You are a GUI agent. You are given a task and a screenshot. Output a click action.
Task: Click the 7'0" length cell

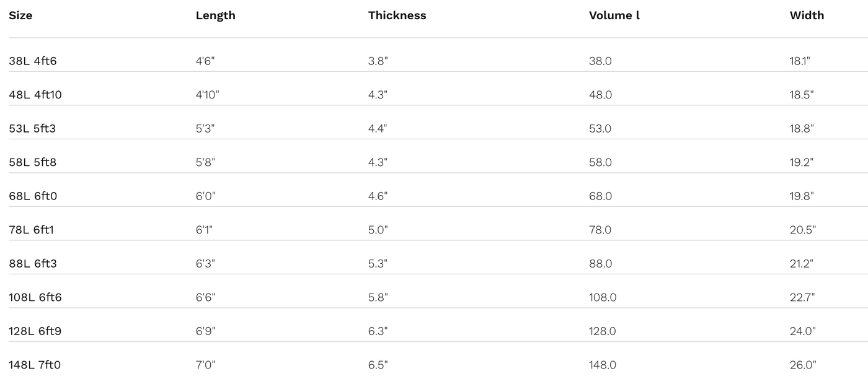tap(205, 365)
